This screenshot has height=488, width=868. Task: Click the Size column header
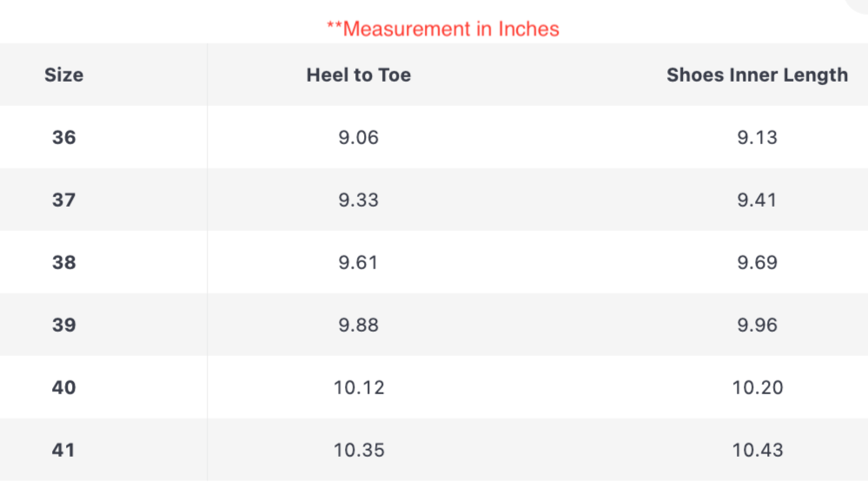[63, 75]
